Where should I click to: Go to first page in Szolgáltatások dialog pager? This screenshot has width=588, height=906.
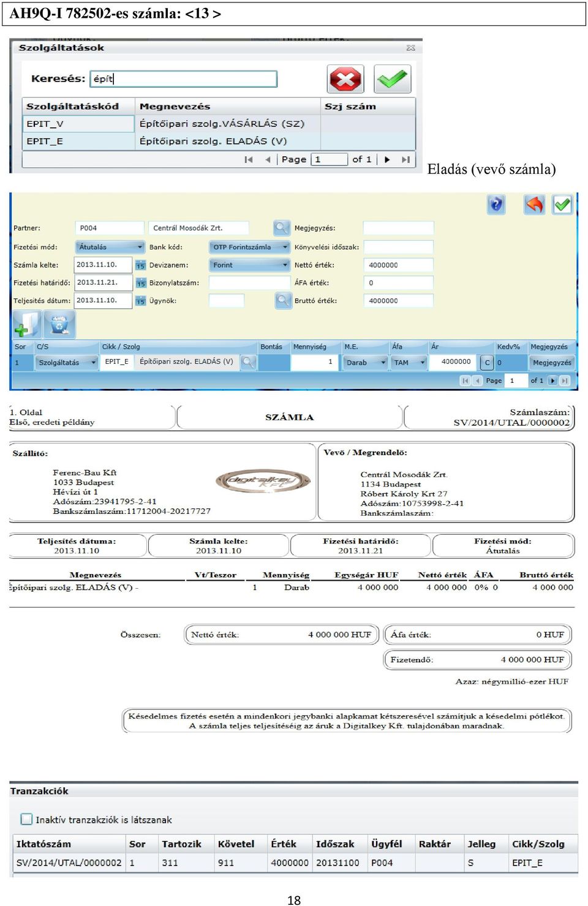point(248,160)
